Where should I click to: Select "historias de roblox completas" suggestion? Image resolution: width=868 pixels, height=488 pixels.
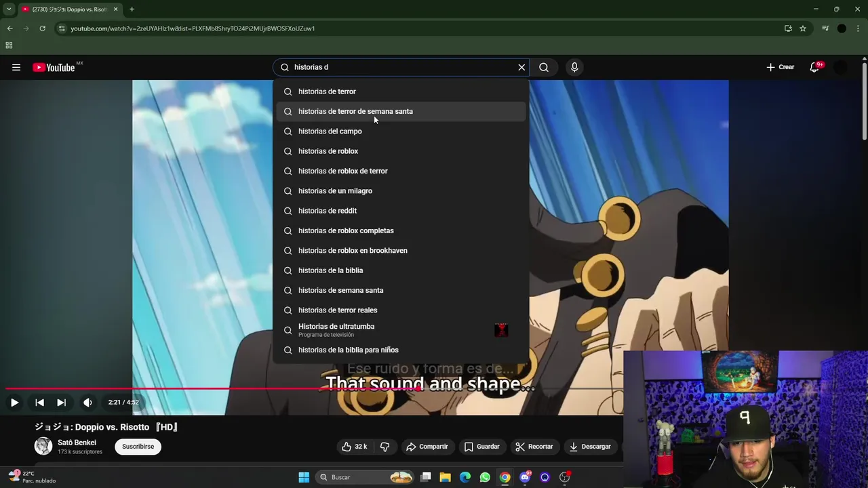pos(401,230)
